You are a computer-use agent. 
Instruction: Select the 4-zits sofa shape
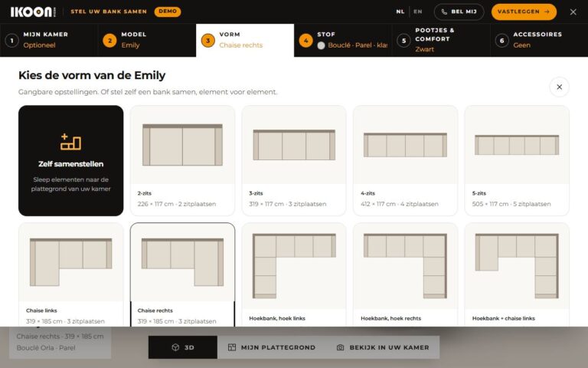pos(405,160)
